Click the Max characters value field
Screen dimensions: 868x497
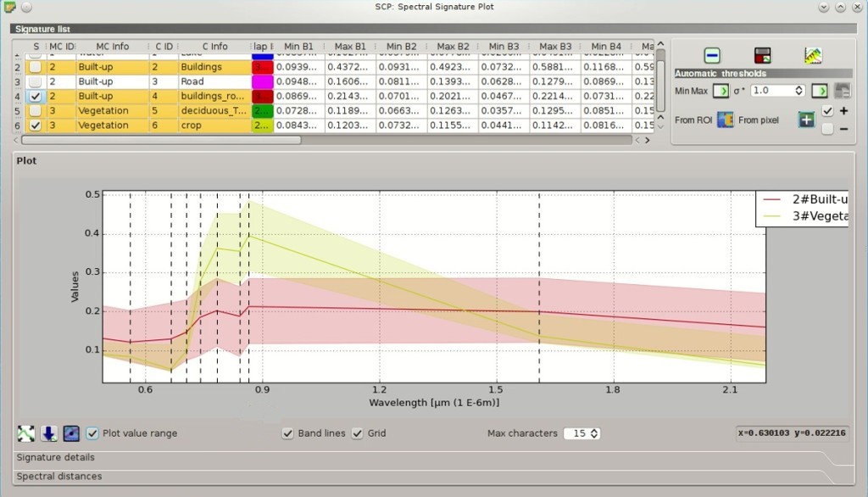tap(581, 433)
